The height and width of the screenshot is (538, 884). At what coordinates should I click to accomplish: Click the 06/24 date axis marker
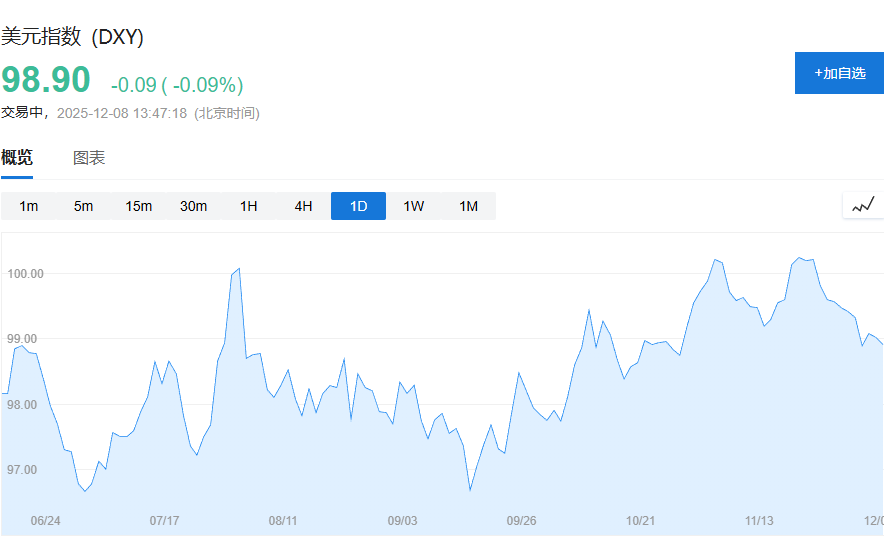46,521
